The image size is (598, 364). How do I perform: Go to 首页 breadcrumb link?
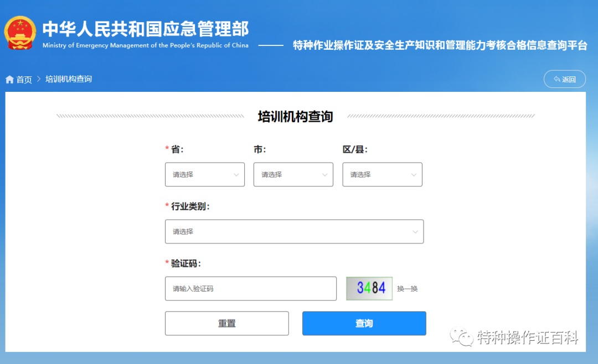point(24,79)
